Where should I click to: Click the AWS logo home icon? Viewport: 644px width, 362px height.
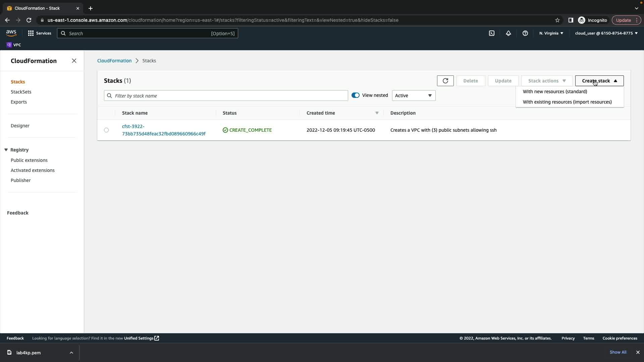coord(11,33)
